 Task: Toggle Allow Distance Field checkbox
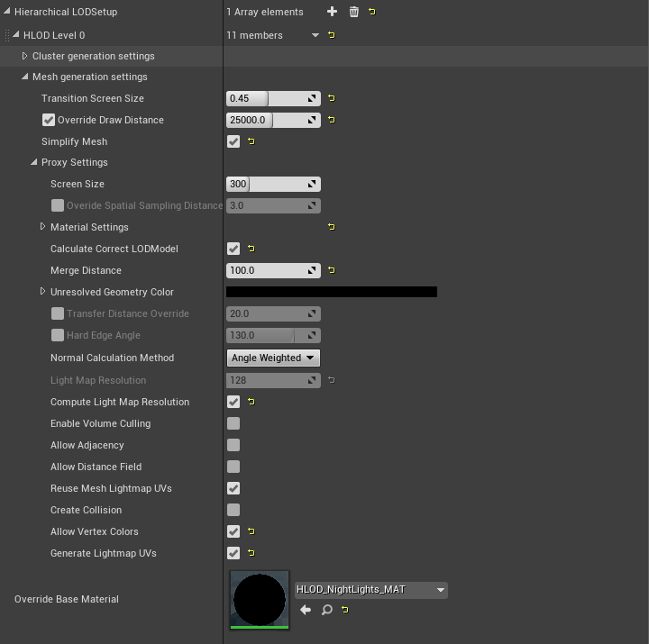(x=233, y=467)
